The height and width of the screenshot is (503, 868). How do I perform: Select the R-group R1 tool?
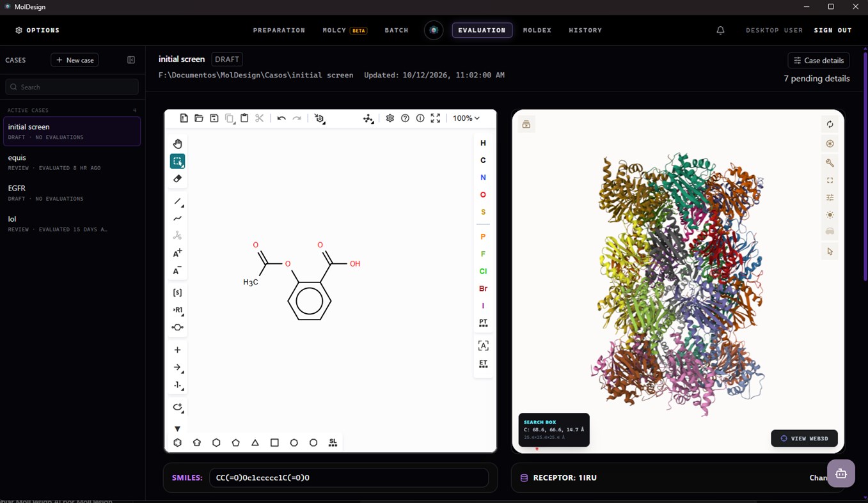tap(178, 310)
